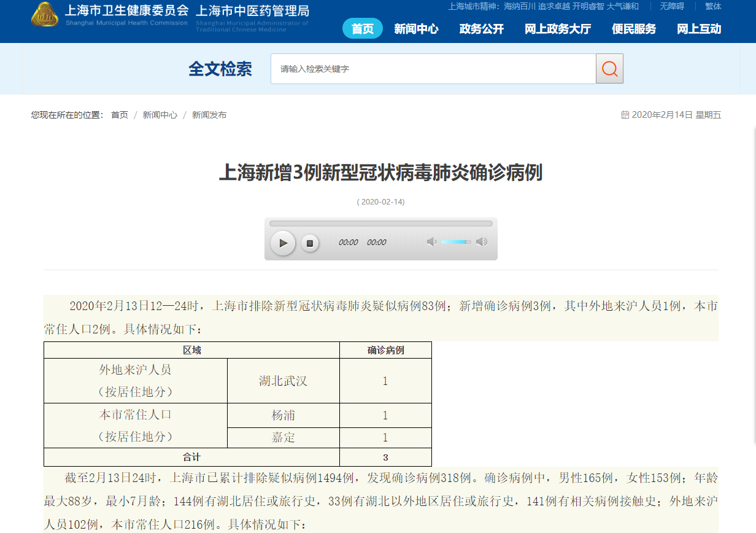Type in the 请输入检索关键字 search field
The height and width of the screenshot is (533, 756).
[x=433, y=69]
